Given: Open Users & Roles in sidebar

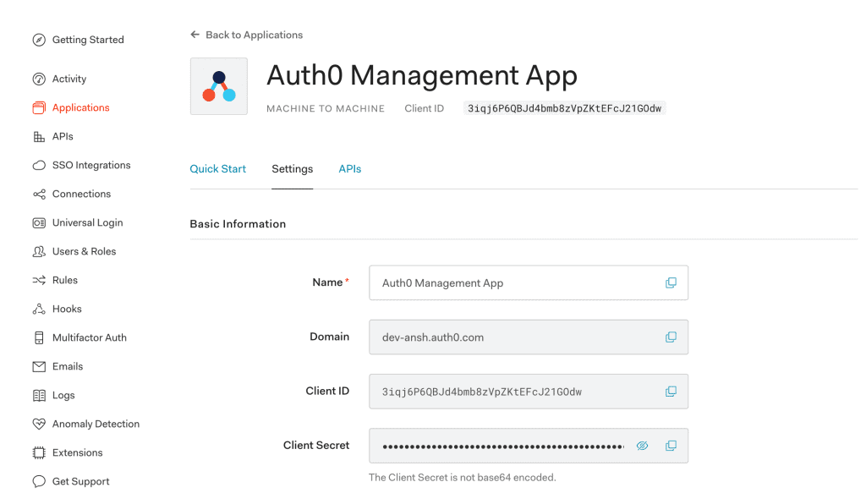Looking at the screenshot, I should [84, 251].
